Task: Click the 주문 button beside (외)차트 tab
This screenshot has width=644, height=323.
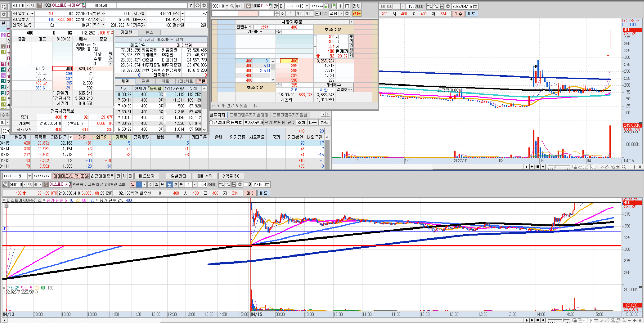Action: coord(202,81)
